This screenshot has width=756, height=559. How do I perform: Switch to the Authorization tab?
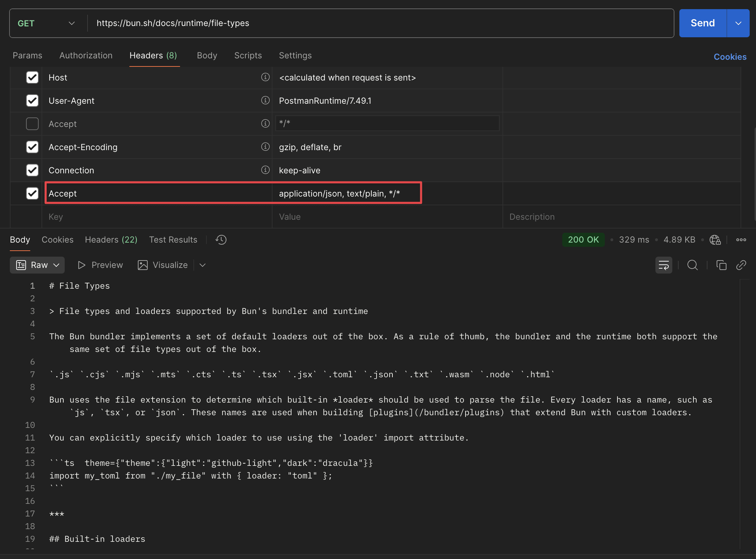click(86, 56)
